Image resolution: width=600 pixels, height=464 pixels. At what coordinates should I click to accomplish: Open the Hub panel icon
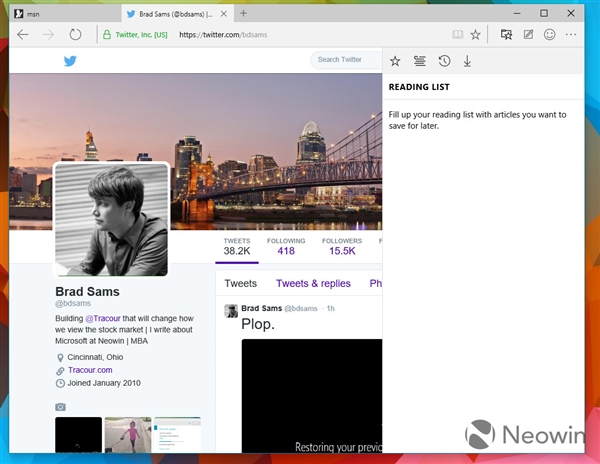pyautogui.click(x=507, y=34)
